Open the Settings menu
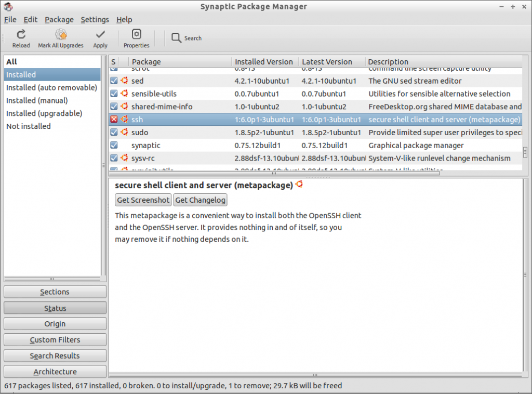 point(95,20)
